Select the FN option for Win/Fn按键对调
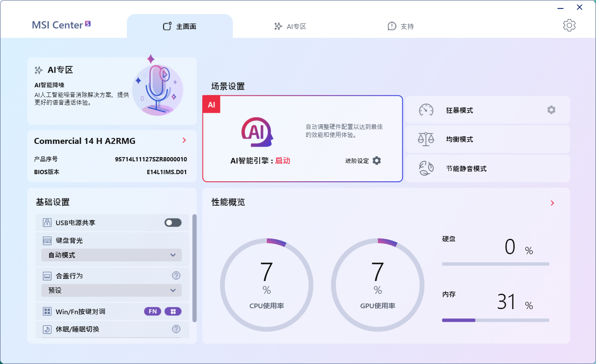This screenshot has height=364, width=596. click(153, 311)
